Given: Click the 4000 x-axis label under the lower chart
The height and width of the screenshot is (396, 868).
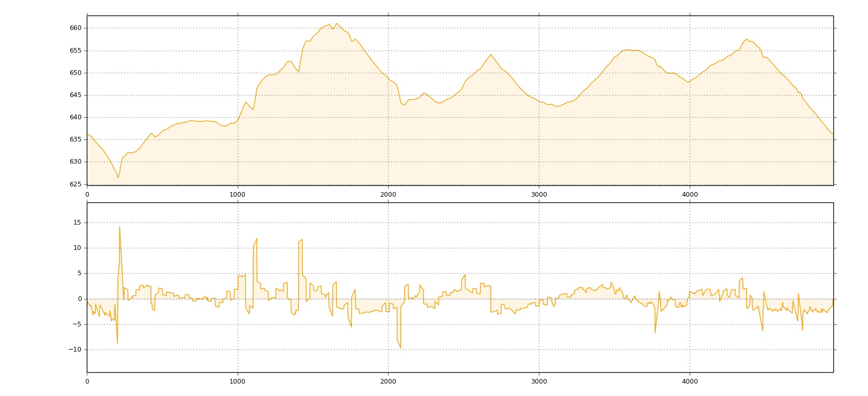Looking at the screenshot, I should pyautogui.click(x=690, y=382).
